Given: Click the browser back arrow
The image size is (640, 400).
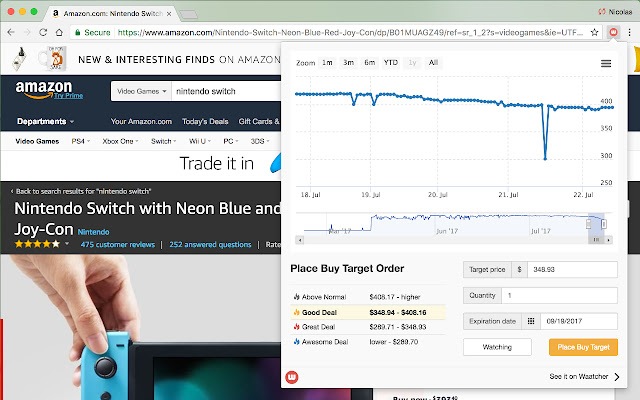Looking at the screenshot, I should 11,32.
